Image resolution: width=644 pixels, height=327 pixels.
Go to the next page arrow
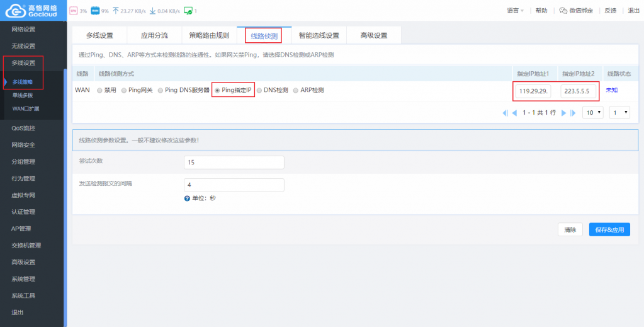564,113
